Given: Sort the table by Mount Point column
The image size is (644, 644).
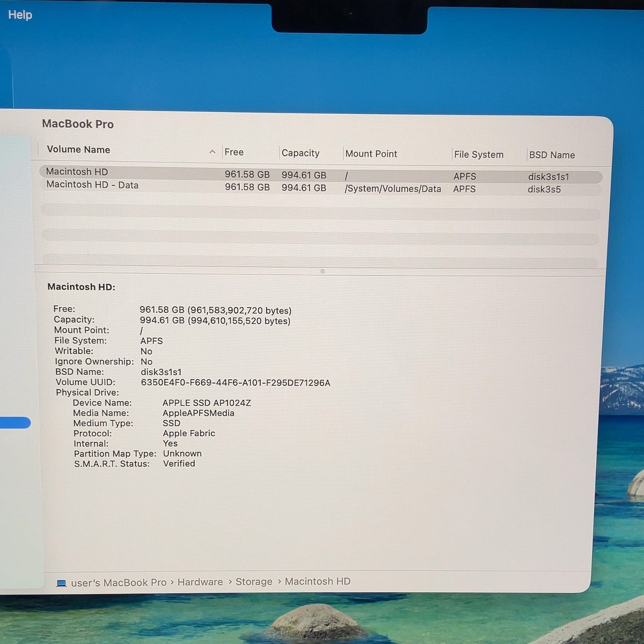Looking at the screenshot, I should coord(371,153).
